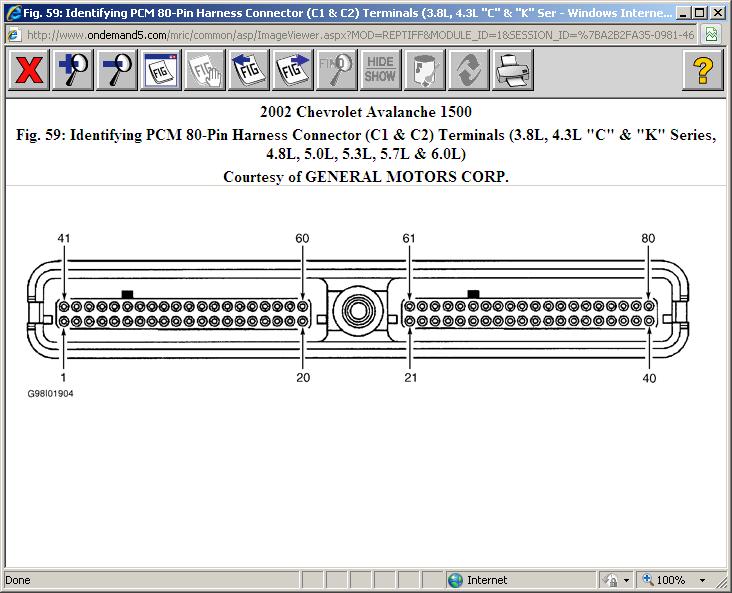Zoom in with the plus magnifier icon
Image resolution: width=732 pixels, height=593 pixels.
tap(73, 70)
